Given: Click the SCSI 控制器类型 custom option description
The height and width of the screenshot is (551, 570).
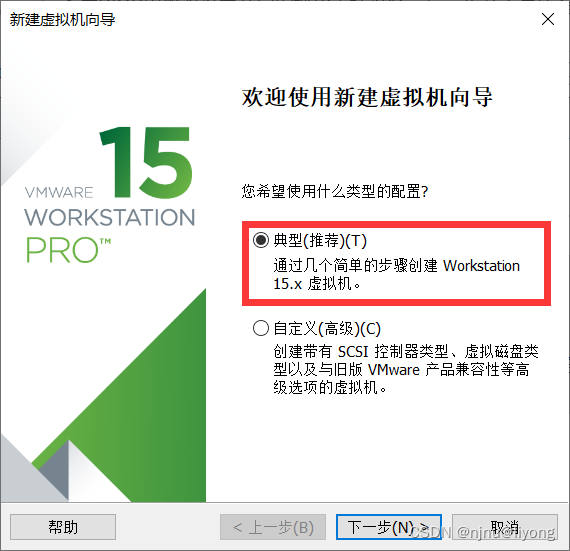Looking at the screenshot, I should point(406,370).
